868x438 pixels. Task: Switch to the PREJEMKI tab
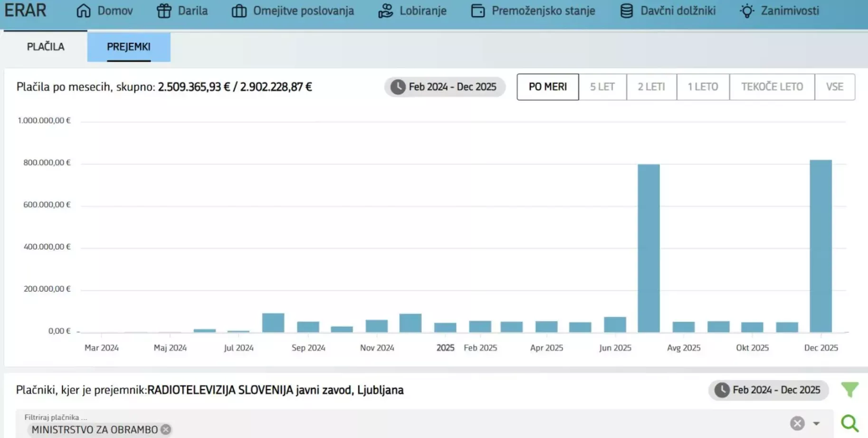click(129, 47)
